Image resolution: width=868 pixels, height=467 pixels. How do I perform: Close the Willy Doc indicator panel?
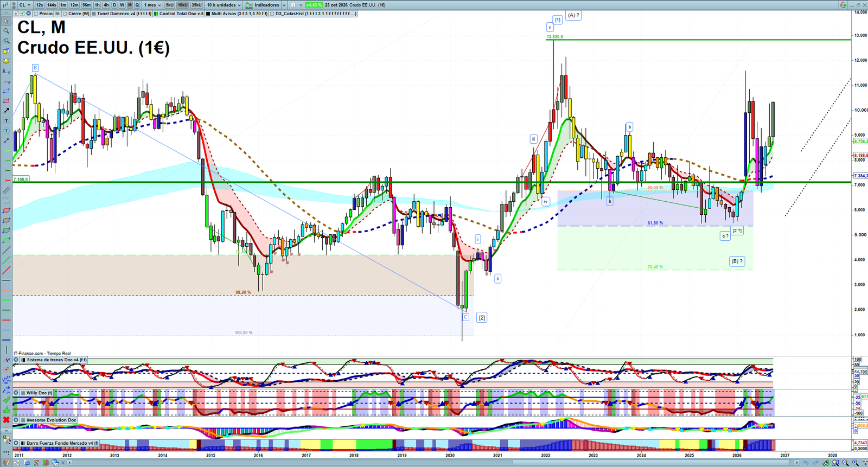(16, 393)
